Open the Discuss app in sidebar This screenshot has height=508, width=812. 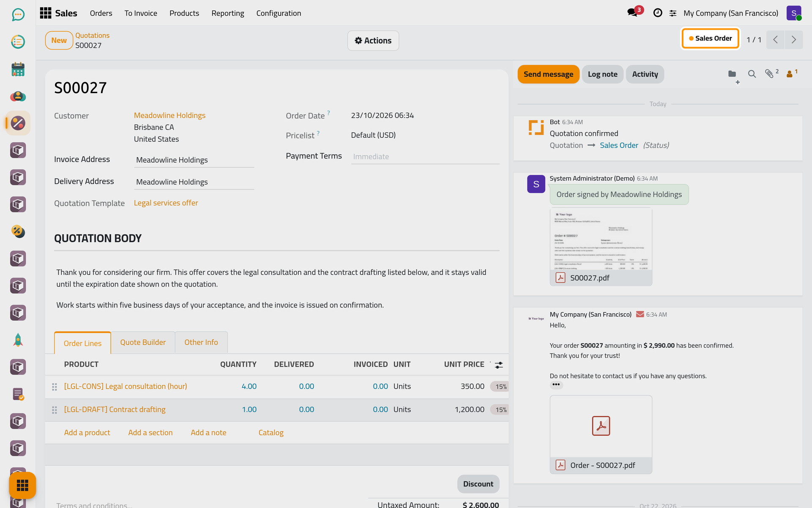click(18, 15)
